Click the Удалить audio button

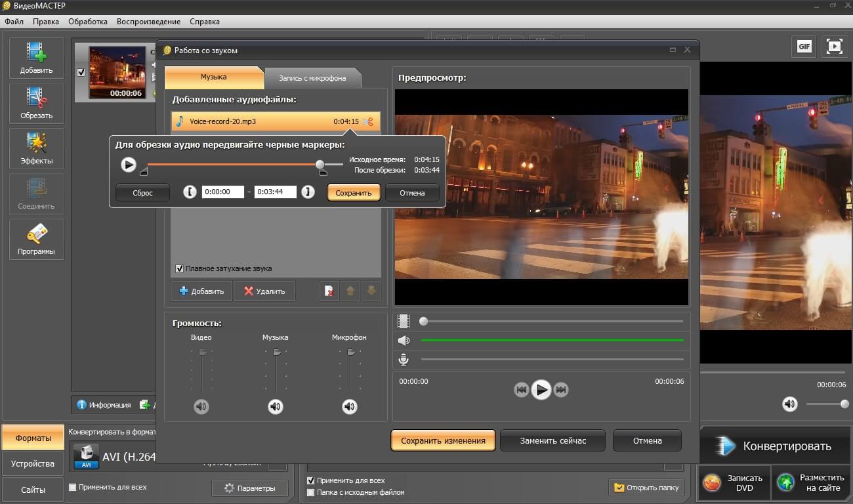[264, 291]
